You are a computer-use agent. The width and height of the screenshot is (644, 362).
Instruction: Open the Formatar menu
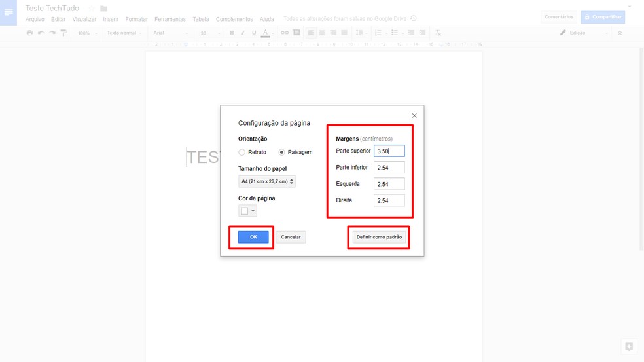136,19
